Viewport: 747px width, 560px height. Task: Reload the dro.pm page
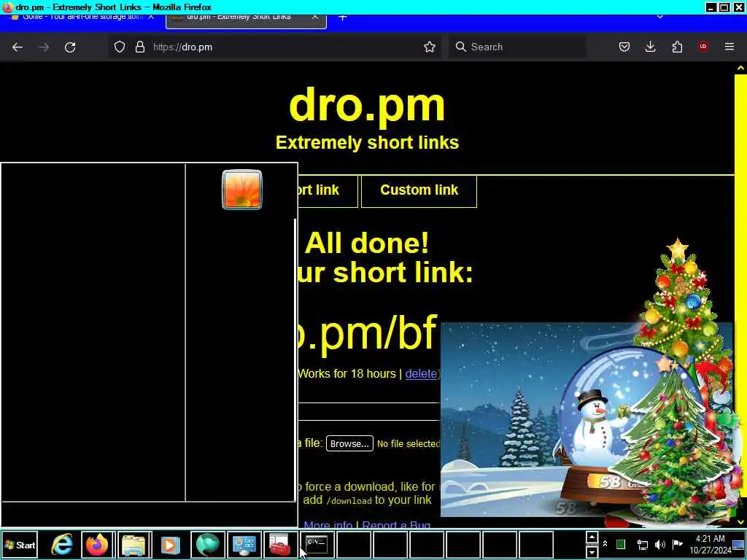point(70,47)
